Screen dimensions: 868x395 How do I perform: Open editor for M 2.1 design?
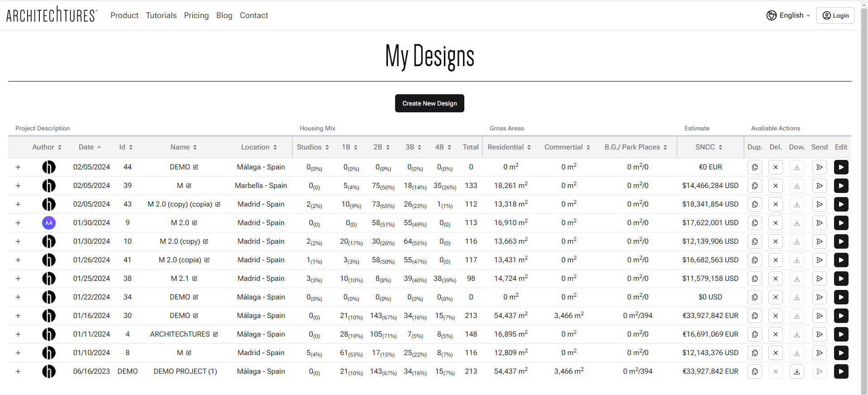841,279
